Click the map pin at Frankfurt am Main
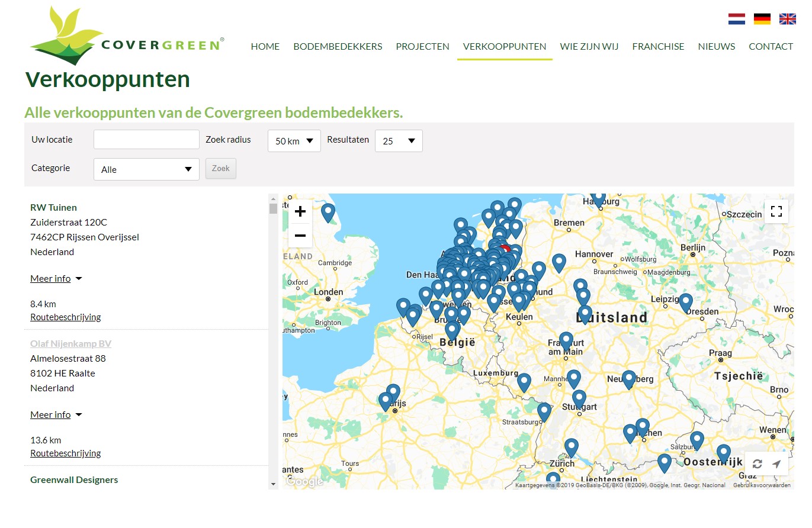 [566, 341]
